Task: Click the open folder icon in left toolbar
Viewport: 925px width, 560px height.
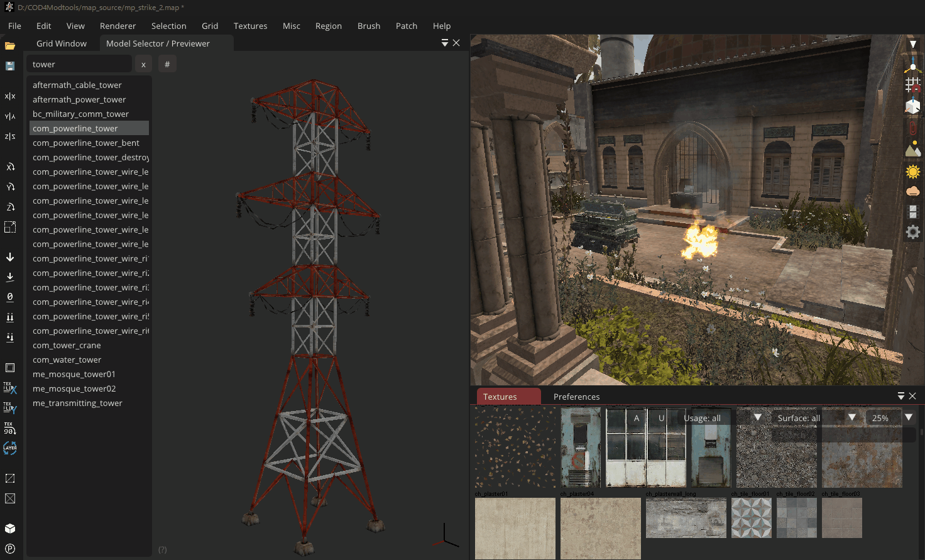Action: tap(10, 46)
